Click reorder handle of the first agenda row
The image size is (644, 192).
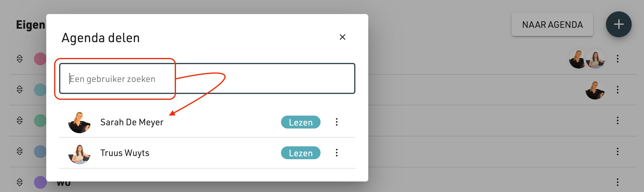20,59
